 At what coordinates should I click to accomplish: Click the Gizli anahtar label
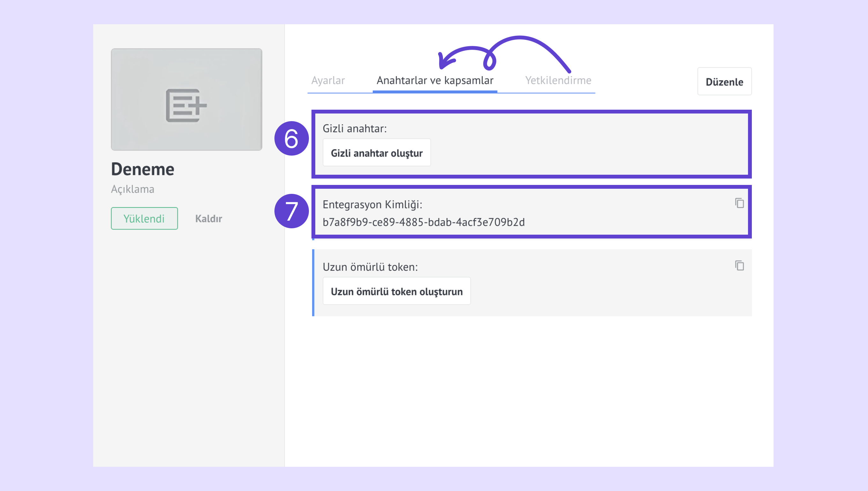point(354,128)
